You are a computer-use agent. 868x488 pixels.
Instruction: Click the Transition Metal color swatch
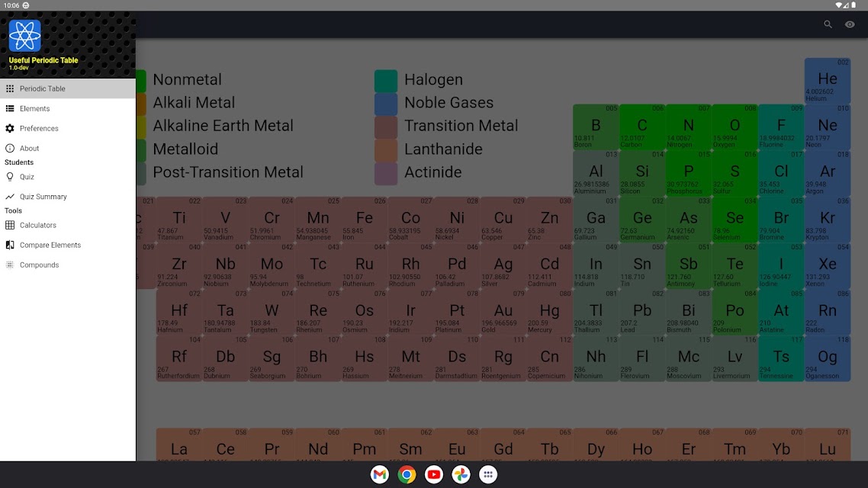(386, 127)
